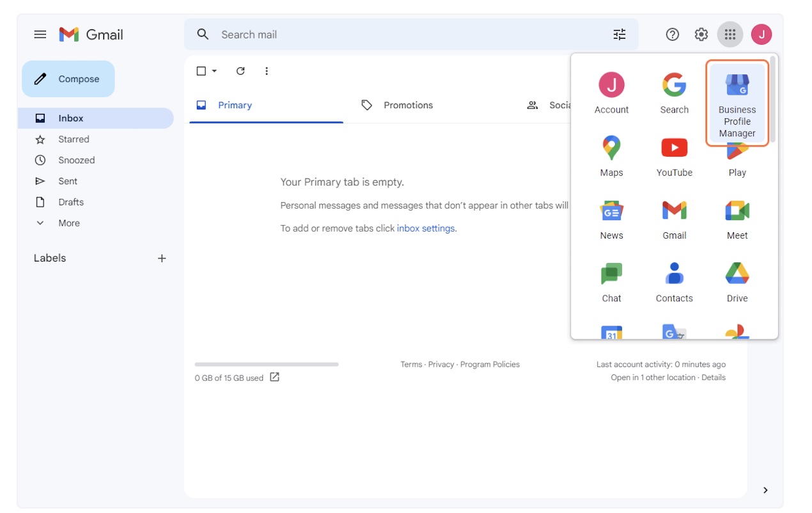Viewport: 812px width, 513px height.
Task: View account activity Details link
Action: tap(714, 377)
